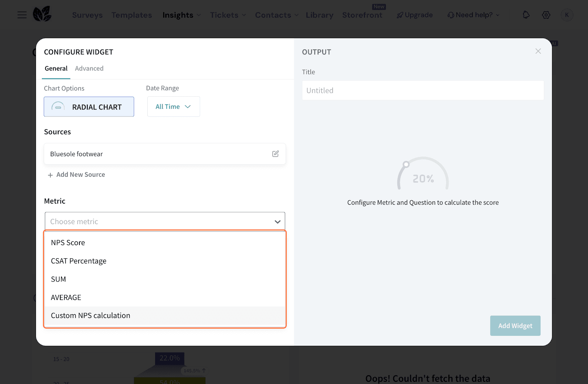This screenshot has width=588, height=384.
Task: Open the notifications bell
Action: [x=526, y=15]
